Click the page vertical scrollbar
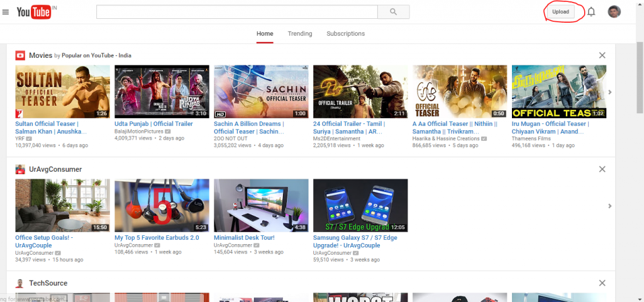The height and width of the screenshot is (302, 644). pos(640,76)
